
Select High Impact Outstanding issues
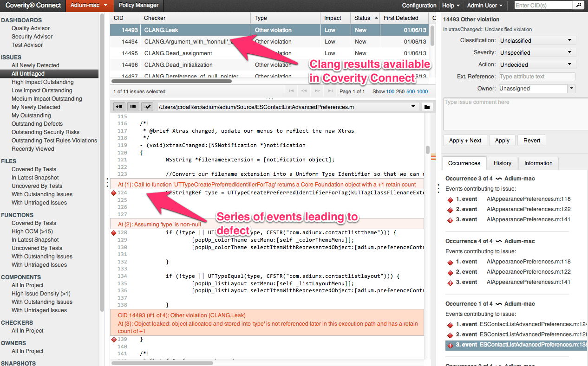click(x=43, y=82)
